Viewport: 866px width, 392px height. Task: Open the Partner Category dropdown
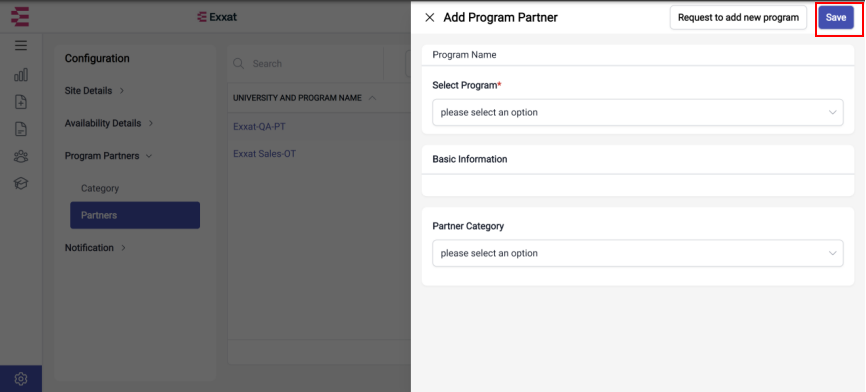click(638, 253)
